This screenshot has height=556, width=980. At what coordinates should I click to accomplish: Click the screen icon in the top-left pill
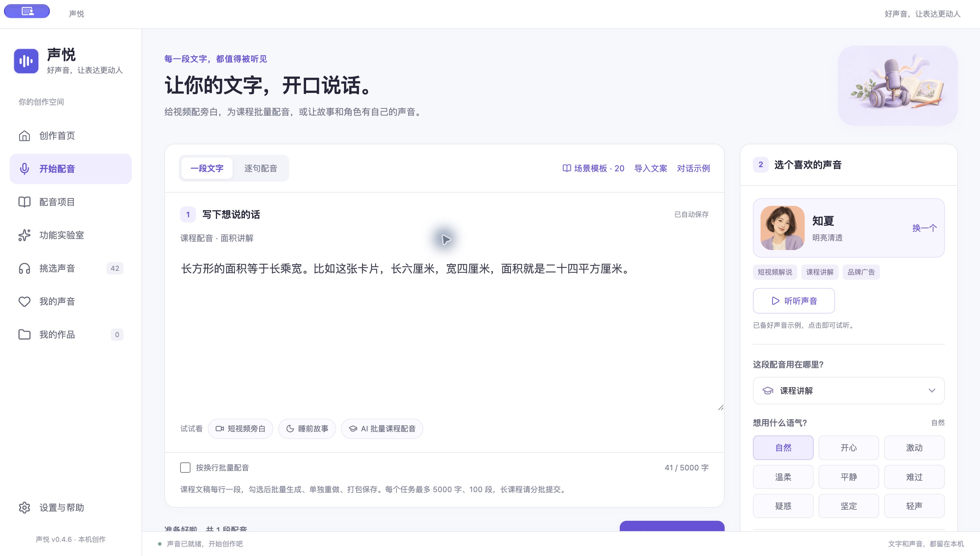[28, 11]
